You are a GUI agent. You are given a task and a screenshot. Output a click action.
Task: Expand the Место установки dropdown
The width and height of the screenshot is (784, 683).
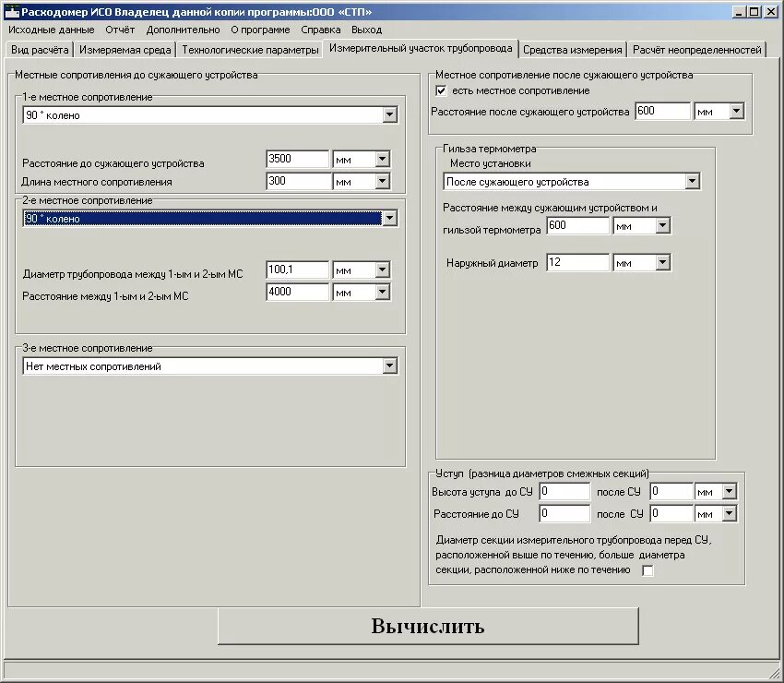click(693, 181)
